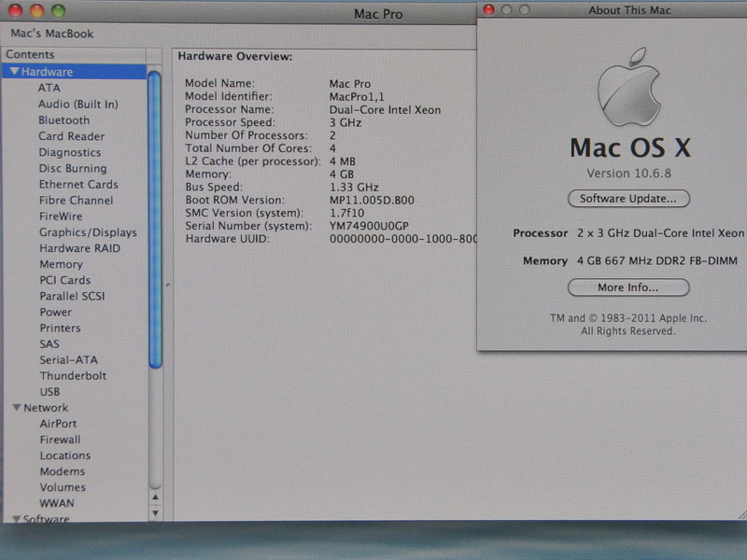Close the About This Mac window
Screen dimensions: 747x560
pos(488,9)
